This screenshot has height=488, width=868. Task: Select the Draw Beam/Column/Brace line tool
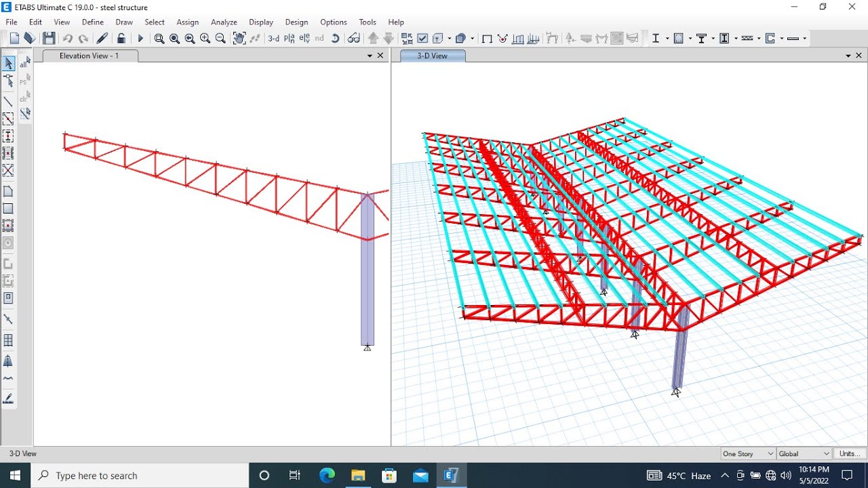tap(8, 102)
